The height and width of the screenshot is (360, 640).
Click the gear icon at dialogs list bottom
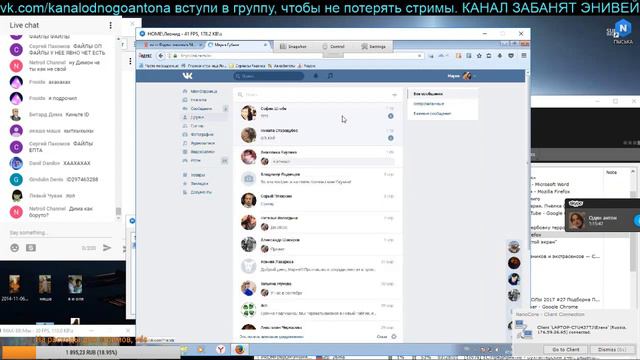394,337
